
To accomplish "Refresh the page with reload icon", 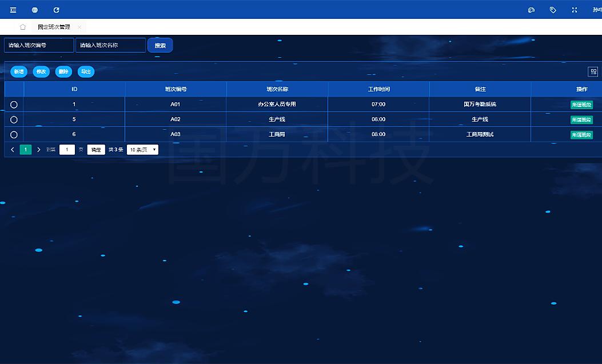I will point(56,10).
